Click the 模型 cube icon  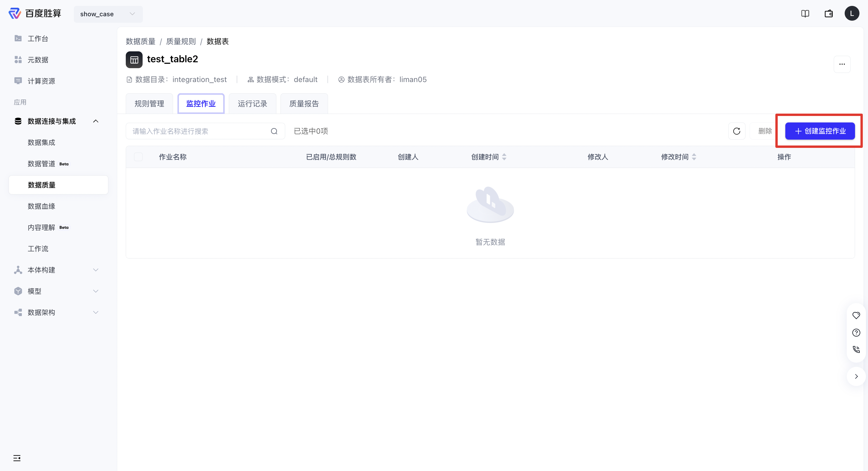coord(18,291)
